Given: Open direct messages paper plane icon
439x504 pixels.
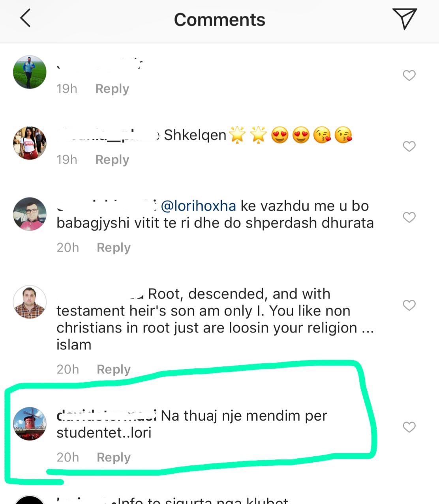Looking at the screenshot, I should tap(404, 19).
